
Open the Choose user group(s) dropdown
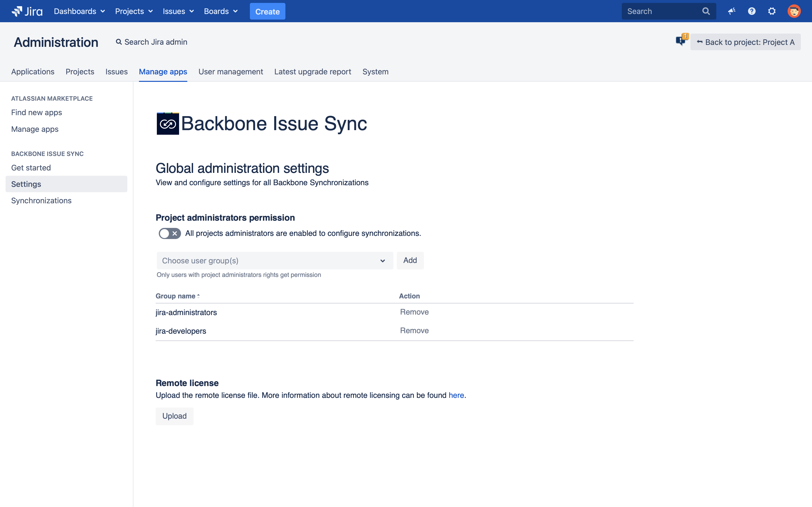(x=275, y=261)
